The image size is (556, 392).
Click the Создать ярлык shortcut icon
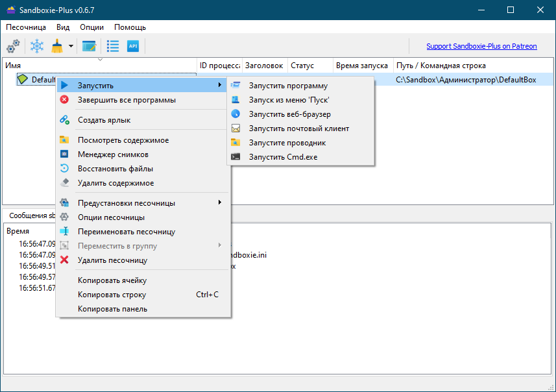pos(64,120)
